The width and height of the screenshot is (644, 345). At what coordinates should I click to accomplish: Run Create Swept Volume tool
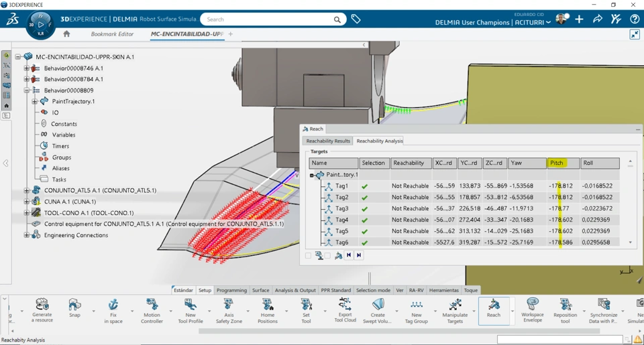(378, 310)
